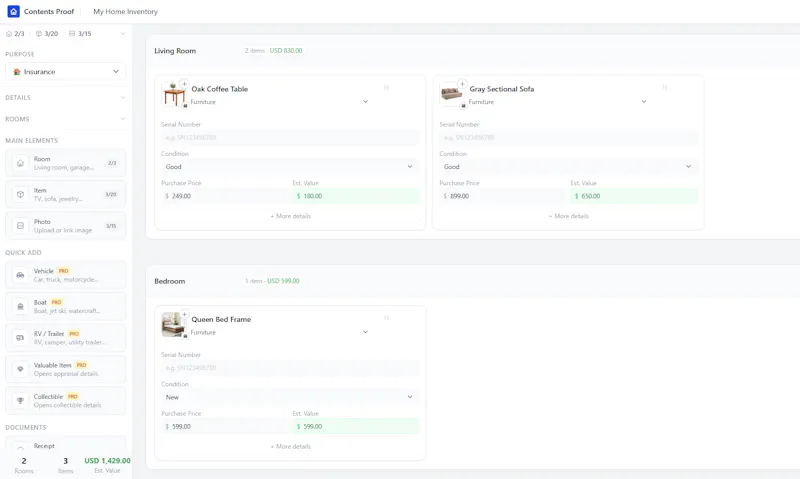
Task: Click the Gray Sectional Sofa thumbnail
Action: pos(452,95)
